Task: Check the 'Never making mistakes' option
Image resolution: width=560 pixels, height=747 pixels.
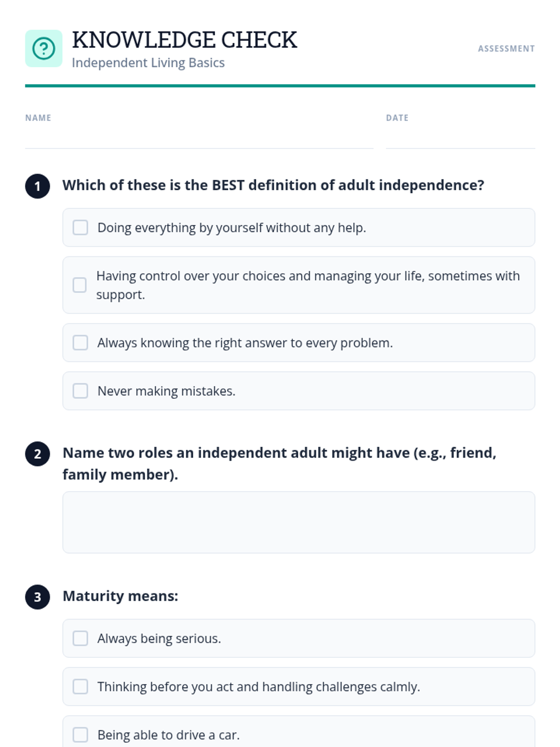Action: 80,391
